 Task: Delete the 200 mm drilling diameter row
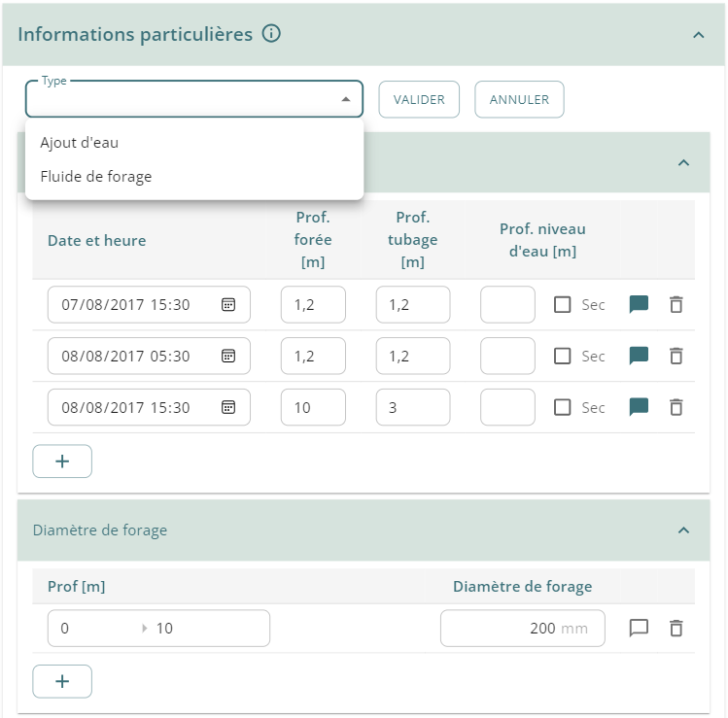[676, 629]
